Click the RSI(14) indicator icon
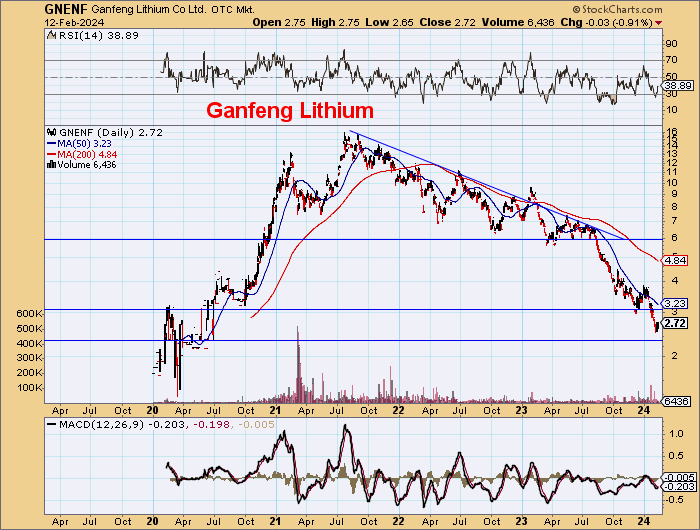This screenshot has width=700, height=530. coord(52,35)
